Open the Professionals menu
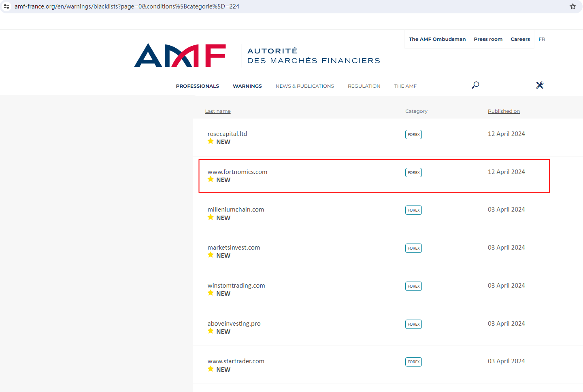583x392 pixels. (197, 86)
